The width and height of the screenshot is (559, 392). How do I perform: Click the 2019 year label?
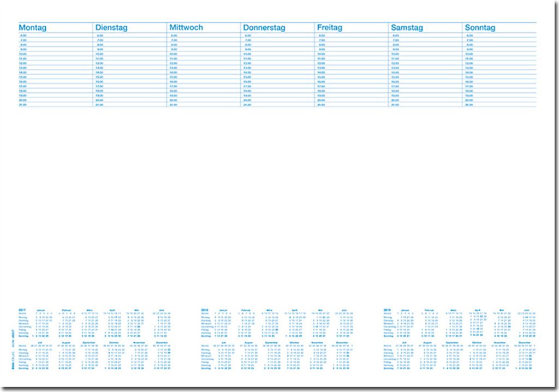[x=388, y=310]
